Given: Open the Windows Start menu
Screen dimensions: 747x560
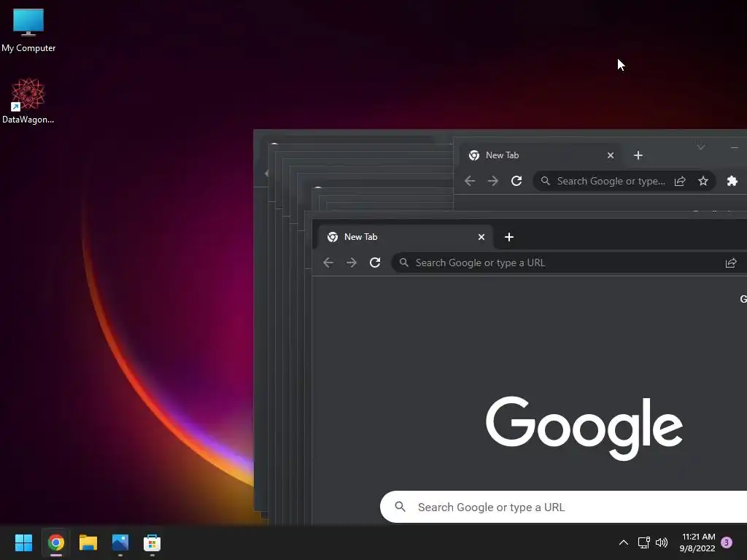Looking at the screenshot, I should click(x=23, y=542).
